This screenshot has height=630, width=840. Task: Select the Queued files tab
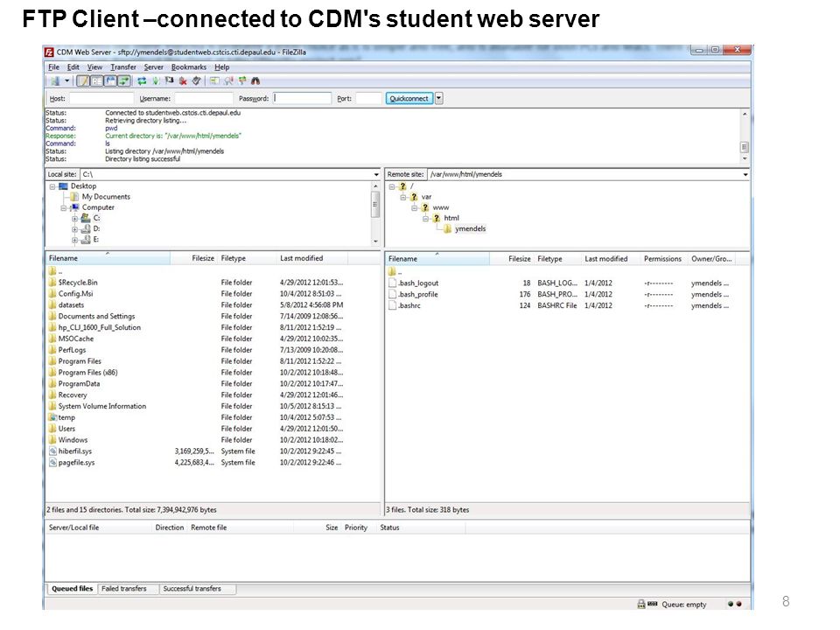tap(73, 589)
